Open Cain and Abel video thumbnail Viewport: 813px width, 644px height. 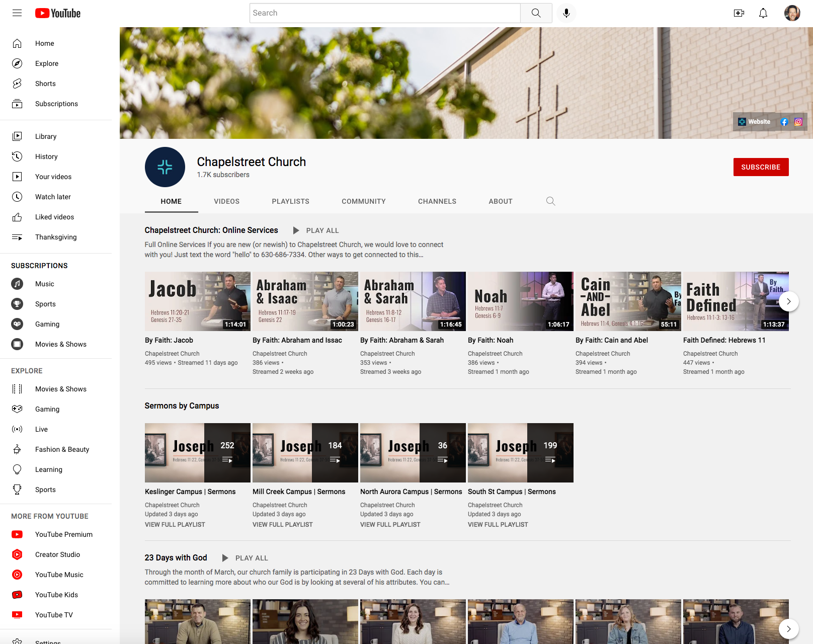point(628,301)
